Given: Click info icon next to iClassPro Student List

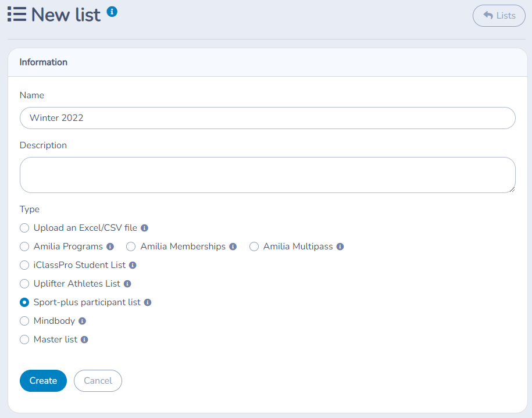Looking at the screenshot, I should pyautogui.click(x=133, y=265).
